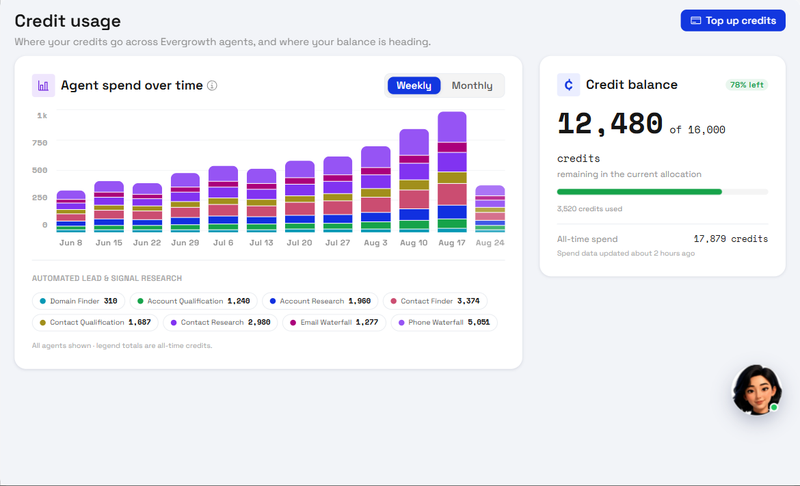
Task: Toggle the Email Waterfall legend chip
Action: (334, 322)
